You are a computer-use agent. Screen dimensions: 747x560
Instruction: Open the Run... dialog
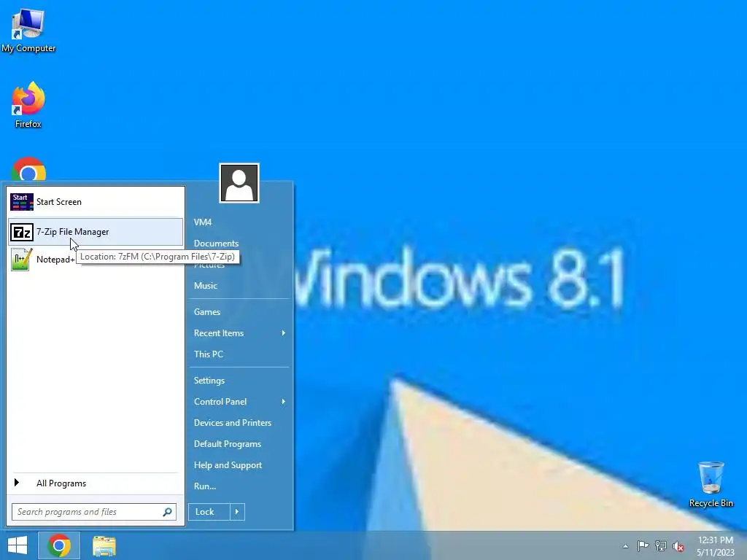coord(205,486)
